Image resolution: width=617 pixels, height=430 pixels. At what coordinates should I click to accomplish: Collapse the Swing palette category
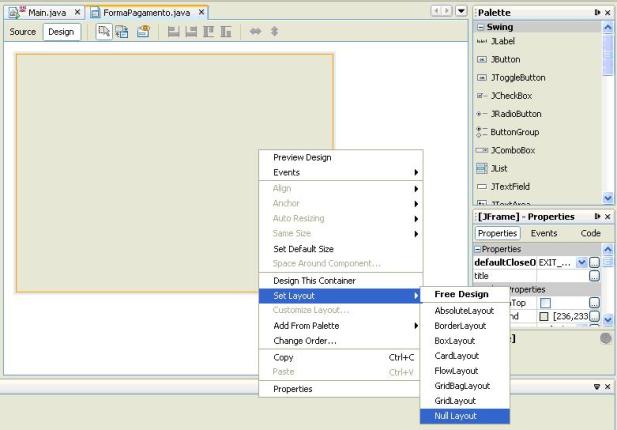pos(480,26)
